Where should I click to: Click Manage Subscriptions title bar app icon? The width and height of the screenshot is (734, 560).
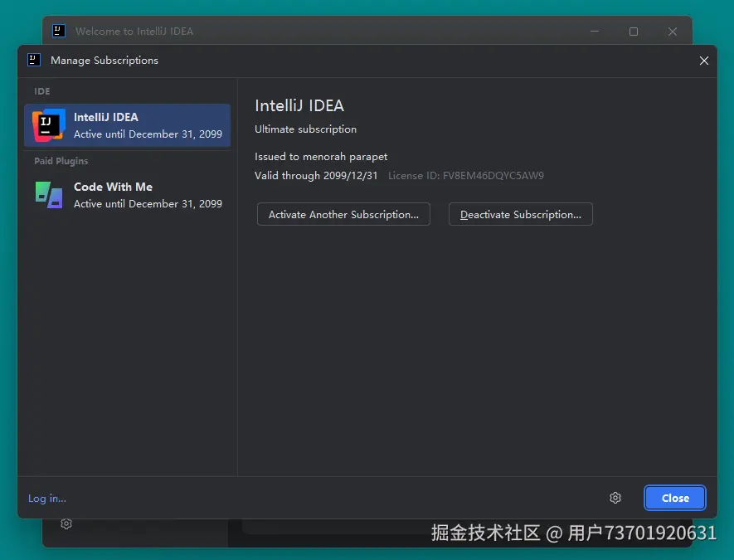34,60
